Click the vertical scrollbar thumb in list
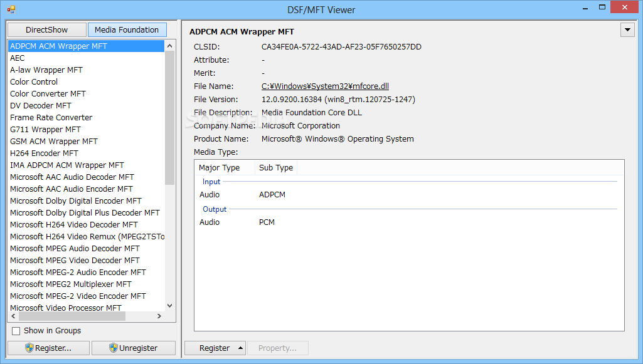643x364 pixels. tap(170, 118)
